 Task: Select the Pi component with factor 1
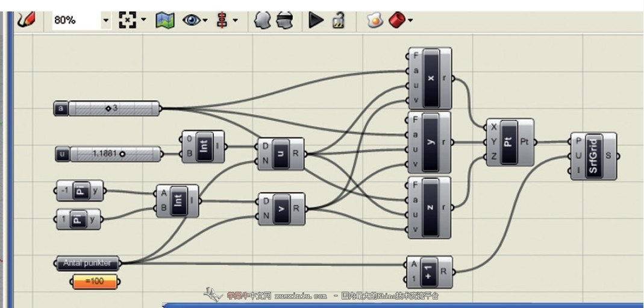[x=78, y=219]
